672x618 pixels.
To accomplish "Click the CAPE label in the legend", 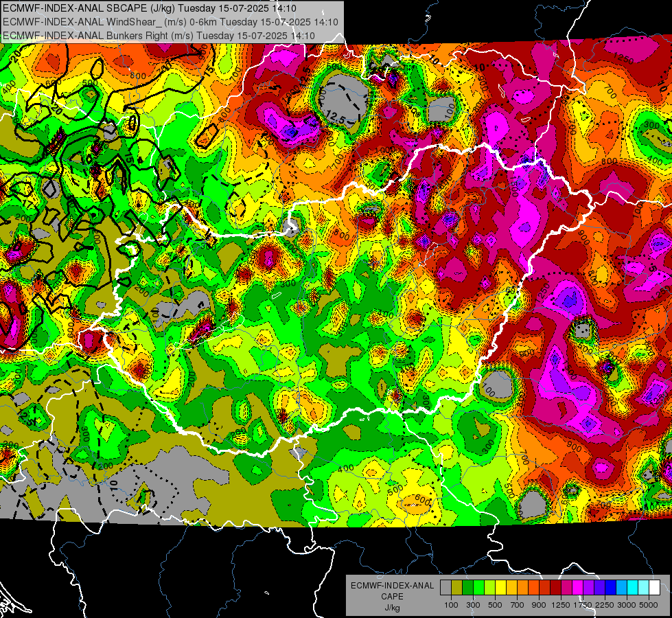I will pos(392,597).
